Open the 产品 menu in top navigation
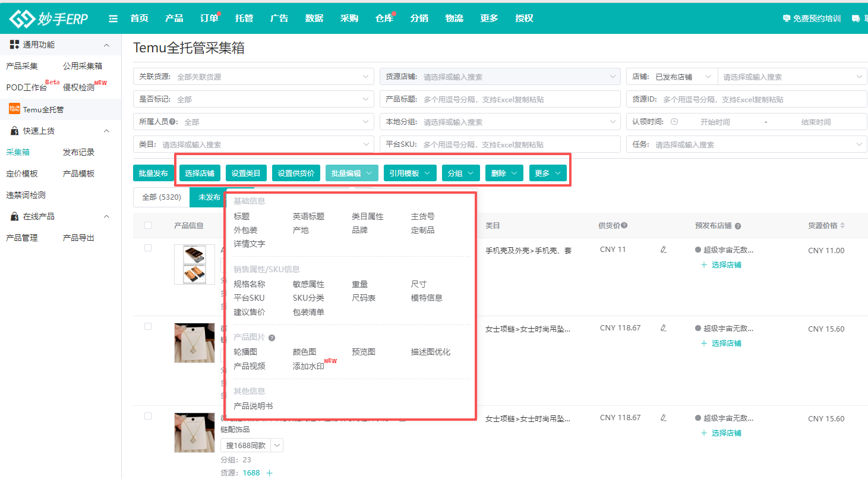This screenshot has width=868, height=479. coord(174,18)
